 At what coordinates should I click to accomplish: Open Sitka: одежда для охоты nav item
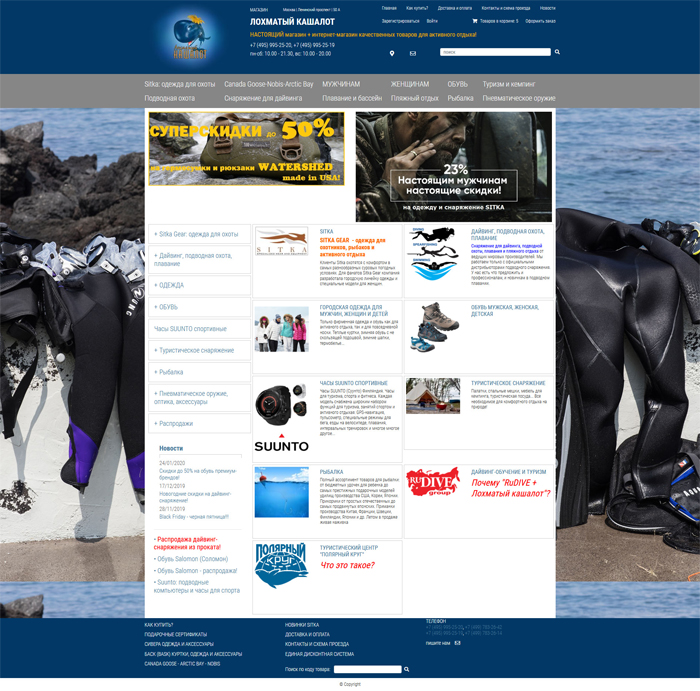click(179, 84)
